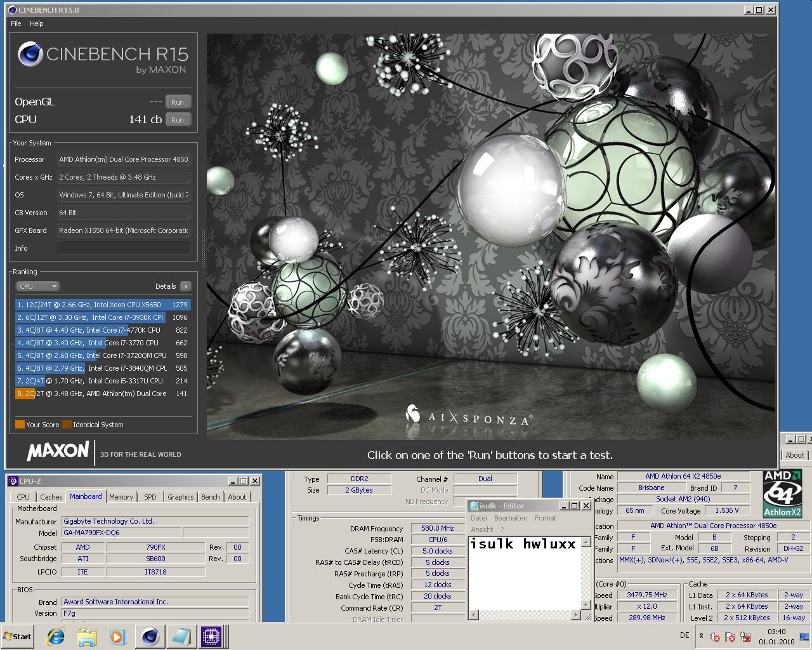
Task: Select ranking entry Intel Core i5-3317U
Action: point(103,381)
